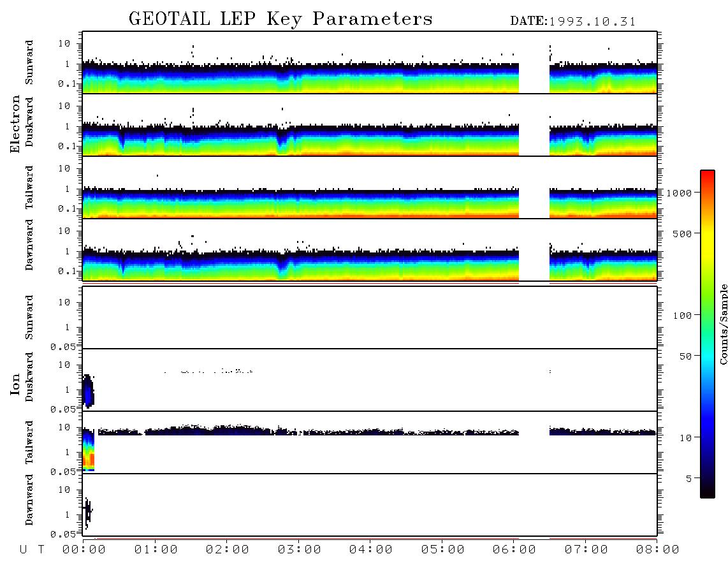This screenshot has height=561, width=728.
Task: Click the Ion 'Duskward' axis label
Action: (x=29, y=377)
